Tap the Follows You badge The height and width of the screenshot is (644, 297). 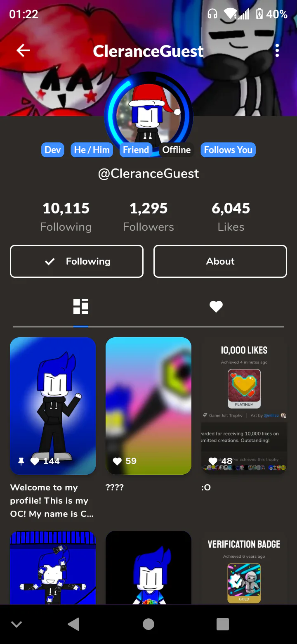(x=228, y=150)
